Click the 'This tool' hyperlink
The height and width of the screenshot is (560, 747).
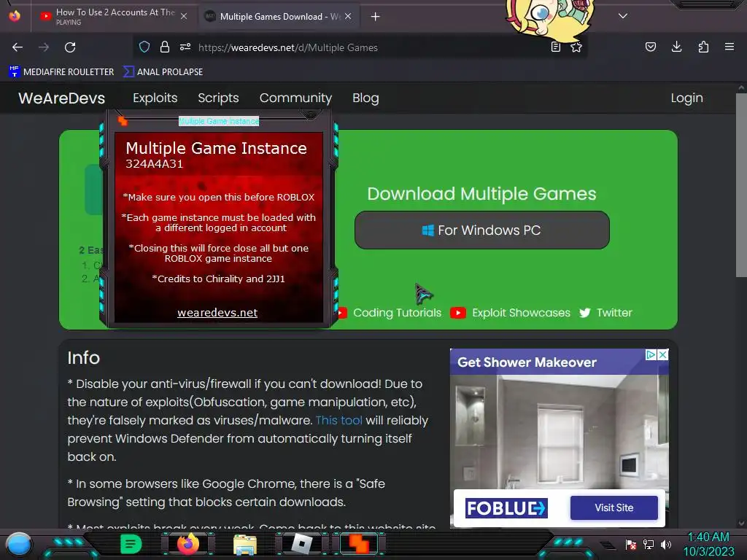click(338, 421)
